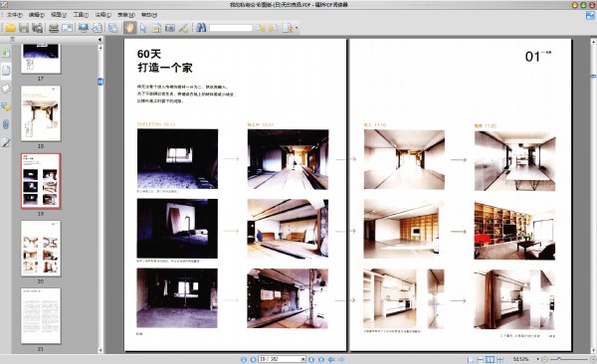
Task: Click the binoculars Find icon
Action: [201, 28]
